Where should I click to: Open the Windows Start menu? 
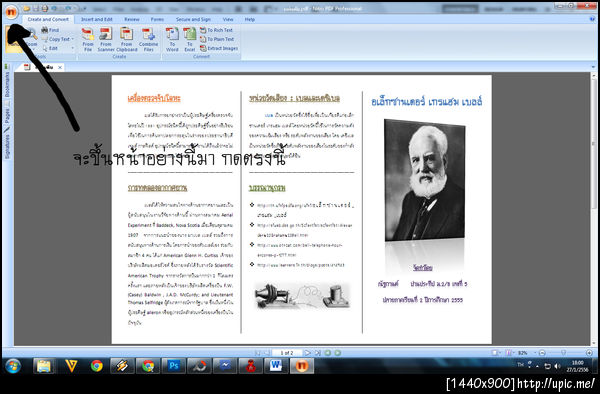click(x=13, y=366)
